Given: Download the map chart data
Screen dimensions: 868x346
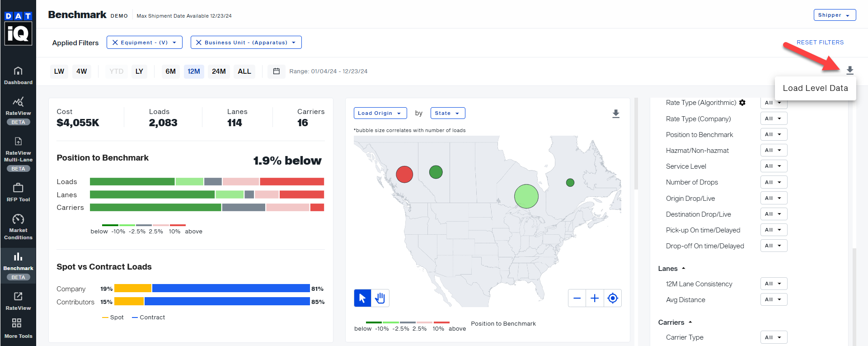Looking at the screenshot, I should [x=616, y=114].
